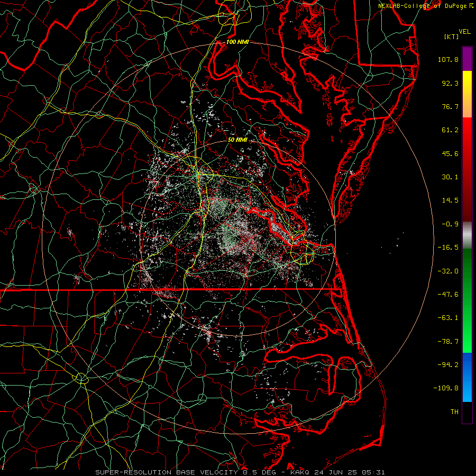Click the yellow segment of the velocity scale

coord(467,83)
